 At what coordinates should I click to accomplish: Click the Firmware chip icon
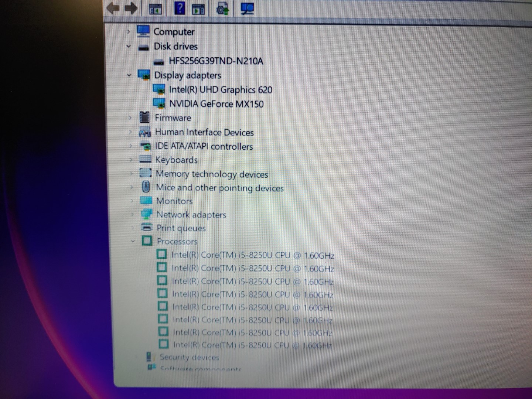pyautogui.click(x=144, y=117)
